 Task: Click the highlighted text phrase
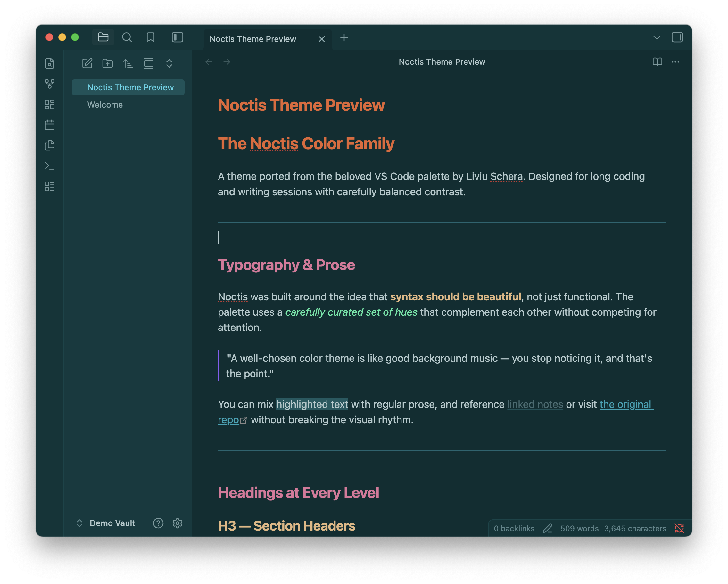(312, 404)
